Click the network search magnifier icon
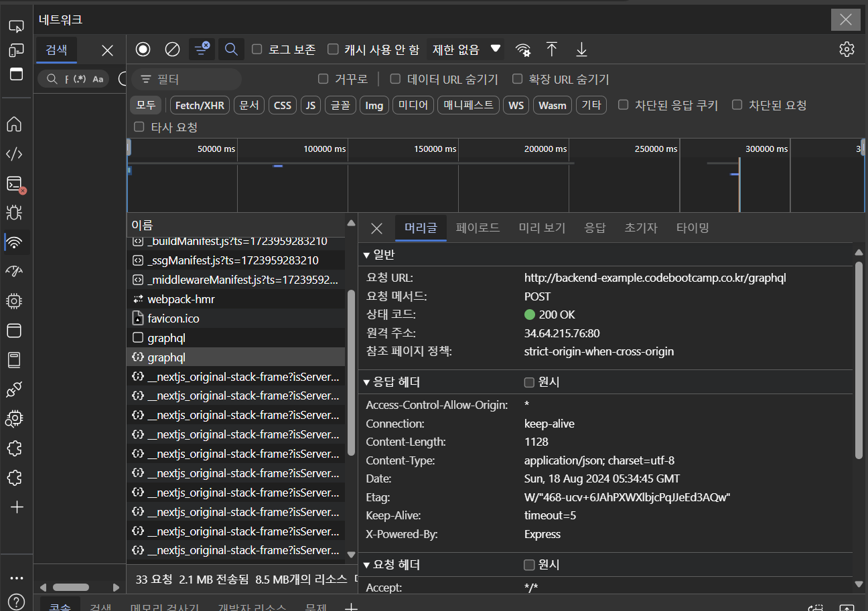The height and width of the screenshot is (611, 868). [x=231, y=49]
